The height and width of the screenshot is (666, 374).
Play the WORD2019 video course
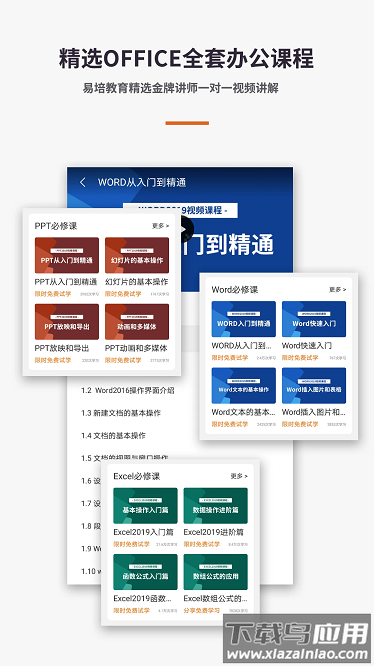click(187, 229)
